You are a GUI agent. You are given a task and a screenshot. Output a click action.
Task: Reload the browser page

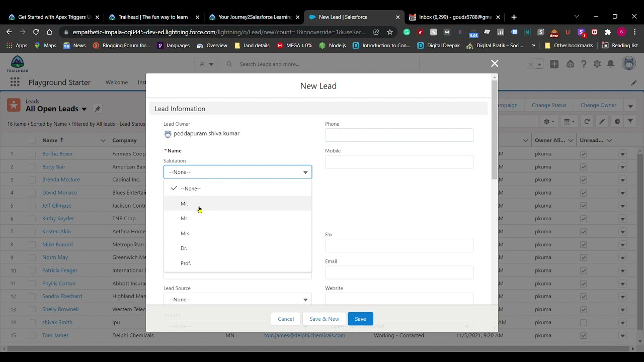[x=36, y=32]
